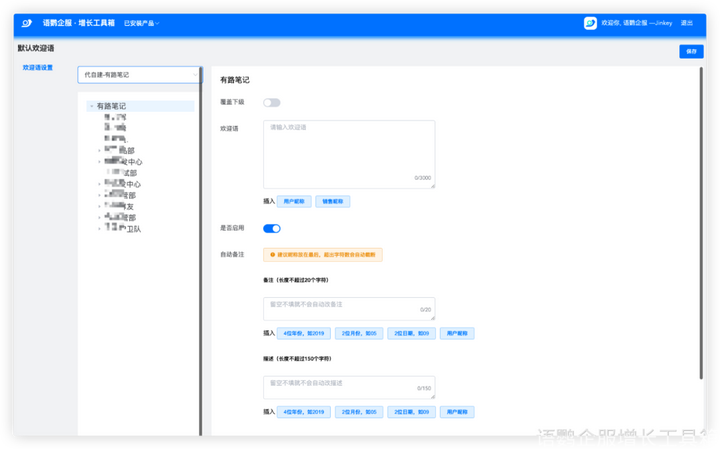Focus the 备注 input field
720x449 pixels.
point(349,308)
